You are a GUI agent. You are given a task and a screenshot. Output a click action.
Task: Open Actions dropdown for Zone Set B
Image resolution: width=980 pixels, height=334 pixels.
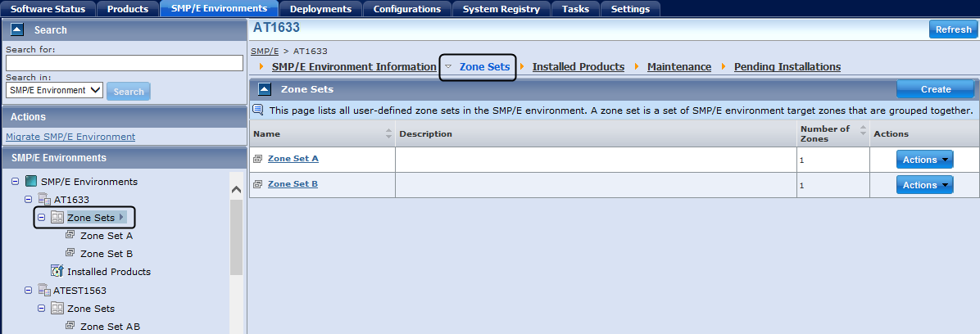point(925,185)
